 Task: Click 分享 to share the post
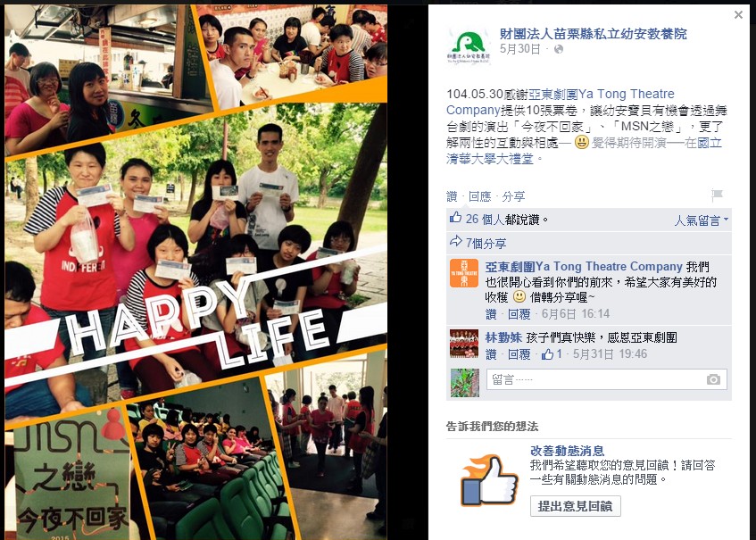tap(513, 196)
